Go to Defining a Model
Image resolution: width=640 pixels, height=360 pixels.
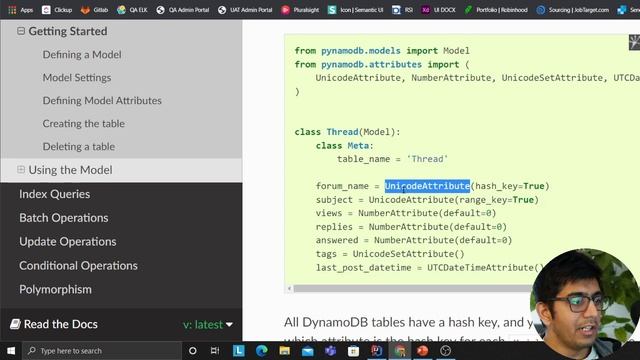point(82,54)
